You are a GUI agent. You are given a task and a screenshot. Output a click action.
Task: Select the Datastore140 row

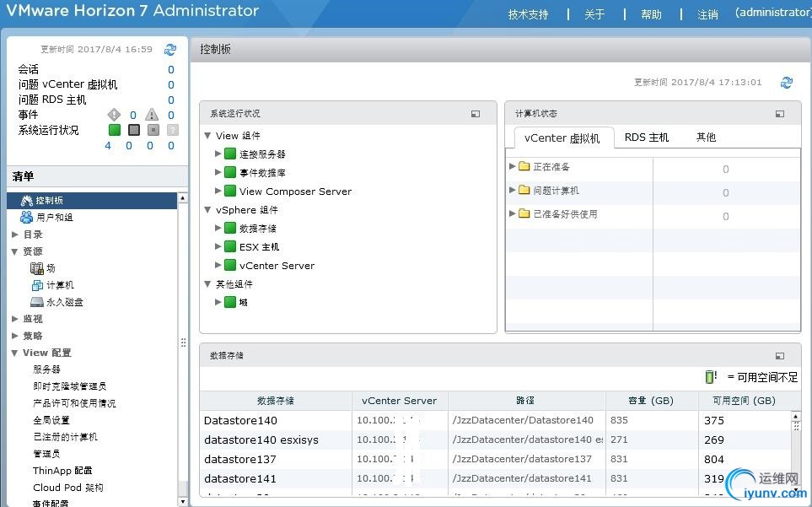pos(496,420)
